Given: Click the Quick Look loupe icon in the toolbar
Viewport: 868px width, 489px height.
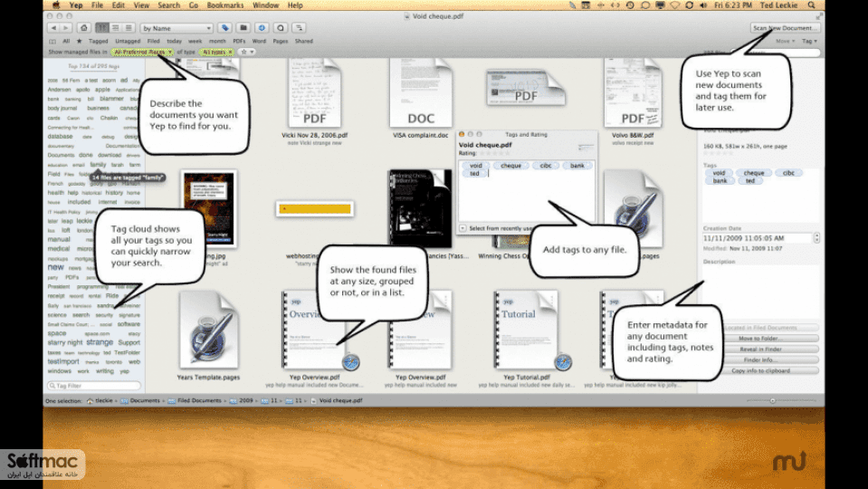Looking at the screenshot, I should pos(281,28).
